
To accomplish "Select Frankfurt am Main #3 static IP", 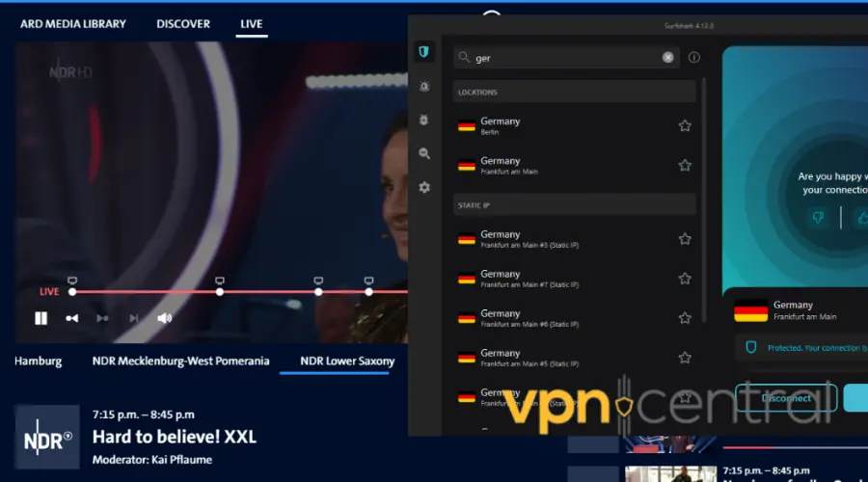I will coord(574,239).
